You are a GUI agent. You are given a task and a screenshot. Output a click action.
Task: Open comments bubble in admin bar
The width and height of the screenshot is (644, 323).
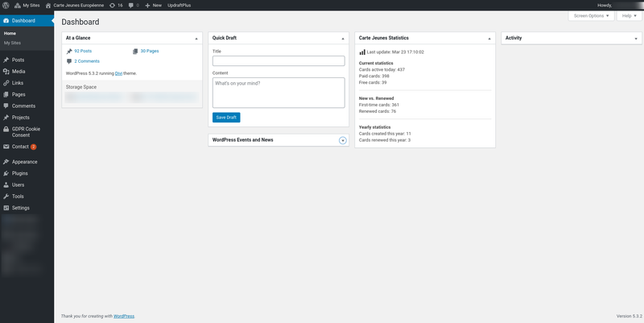131,6
